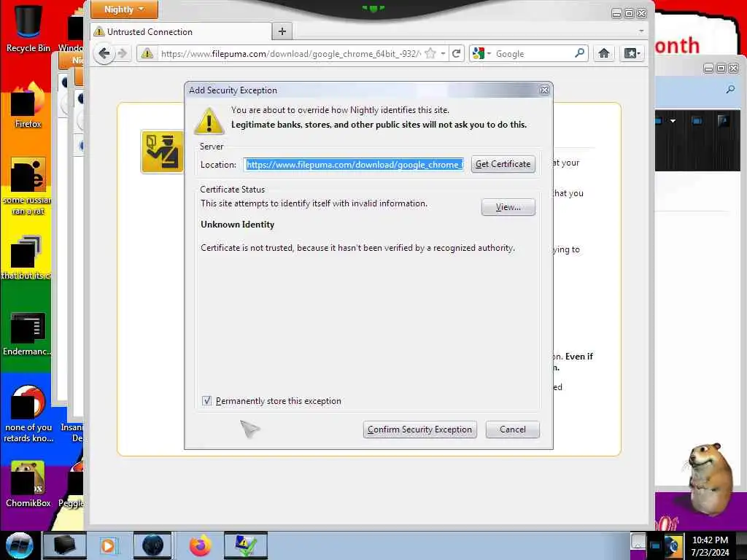
Task: Bookmark this page with the star icon
Action: pos(430,53)
